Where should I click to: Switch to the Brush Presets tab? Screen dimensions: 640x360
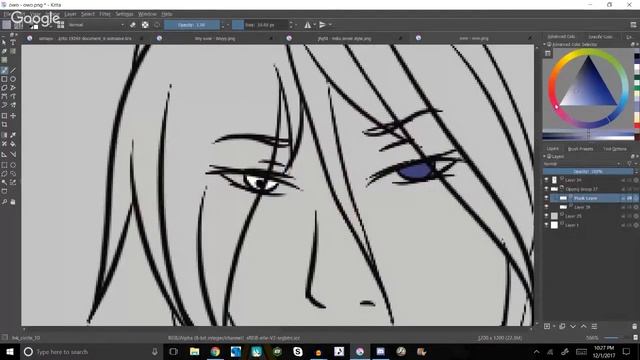(580, 149)
